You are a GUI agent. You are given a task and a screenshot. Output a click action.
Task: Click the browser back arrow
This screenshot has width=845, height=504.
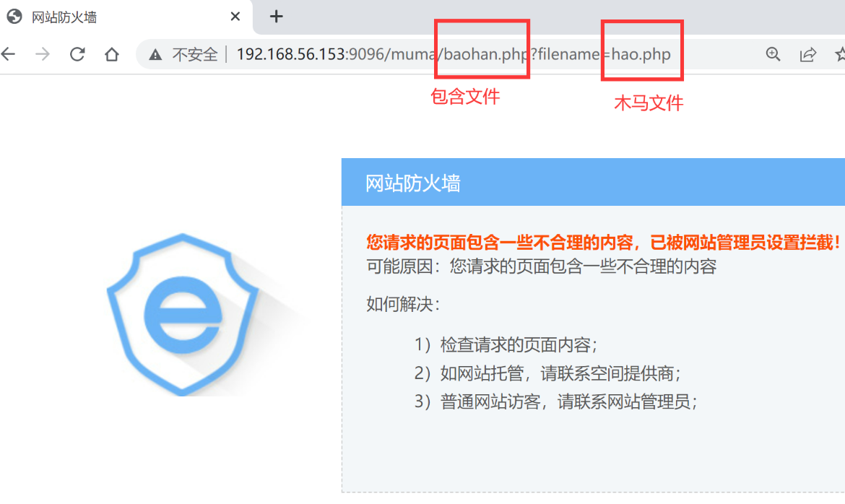pyautogui.click(x=7, y=54)
